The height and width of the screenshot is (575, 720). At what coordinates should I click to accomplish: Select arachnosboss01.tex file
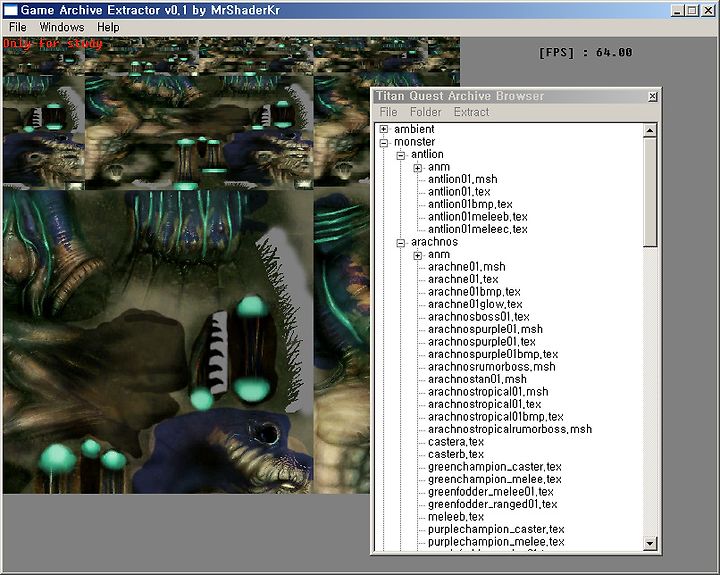coord(478,316)
